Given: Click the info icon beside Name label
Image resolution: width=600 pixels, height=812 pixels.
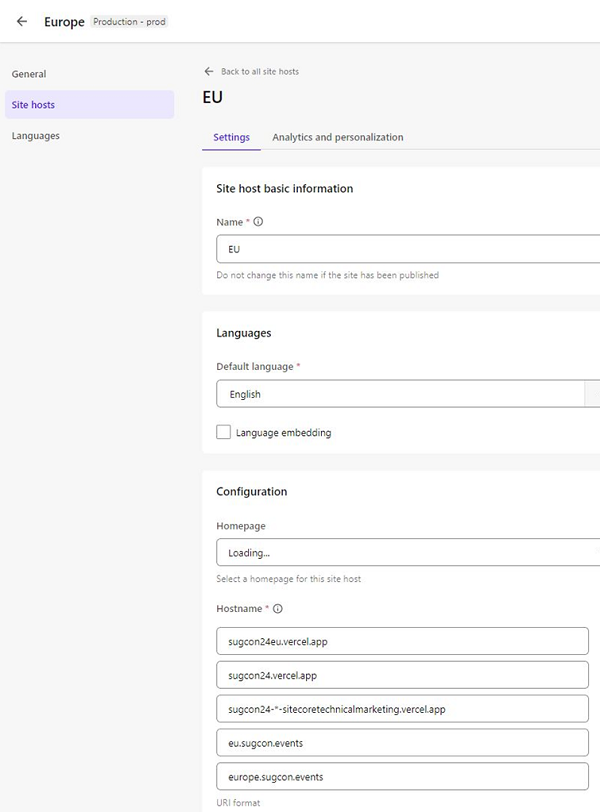Looking at the screenshot, I should (x=258, y=222).
